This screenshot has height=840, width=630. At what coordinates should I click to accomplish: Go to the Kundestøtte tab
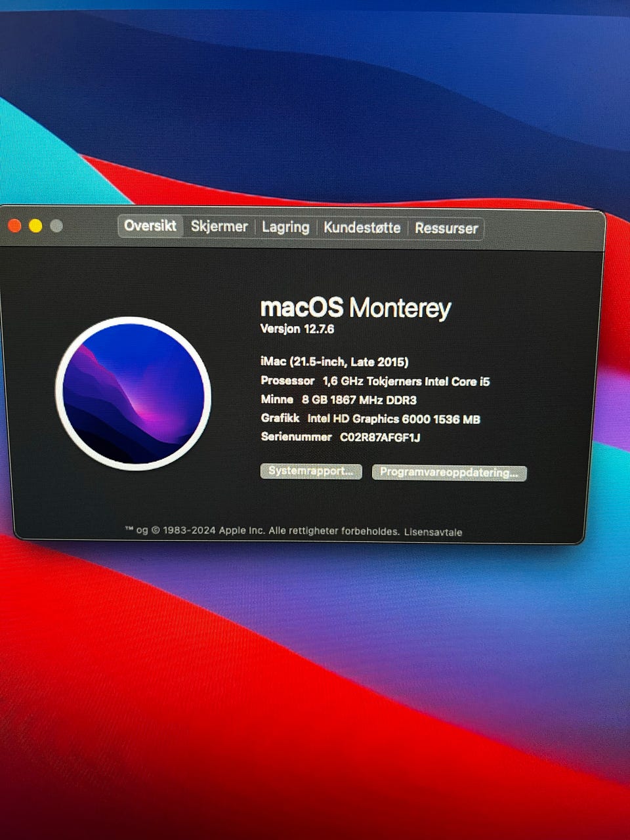tap(362, 228)
